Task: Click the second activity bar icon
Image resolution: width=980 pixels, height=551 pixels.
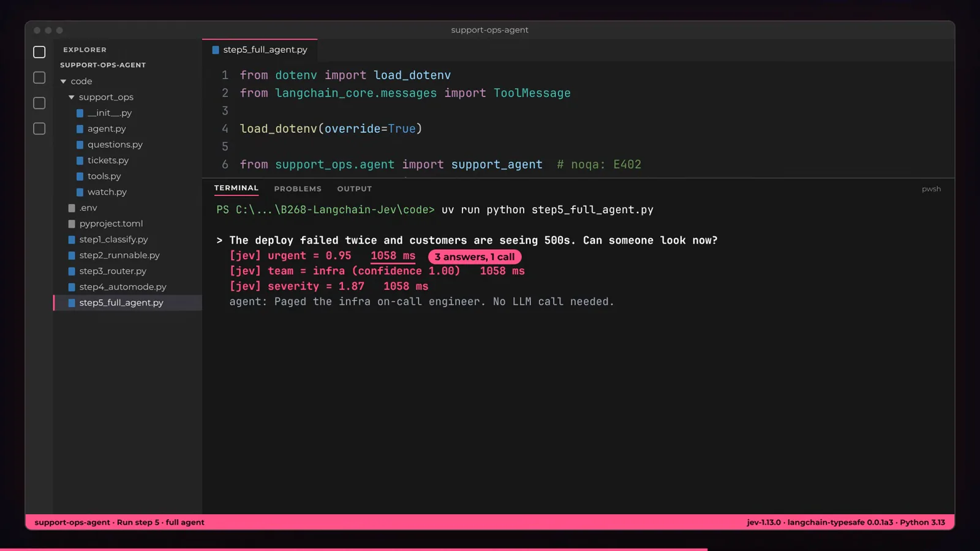Action: (39, 78)
